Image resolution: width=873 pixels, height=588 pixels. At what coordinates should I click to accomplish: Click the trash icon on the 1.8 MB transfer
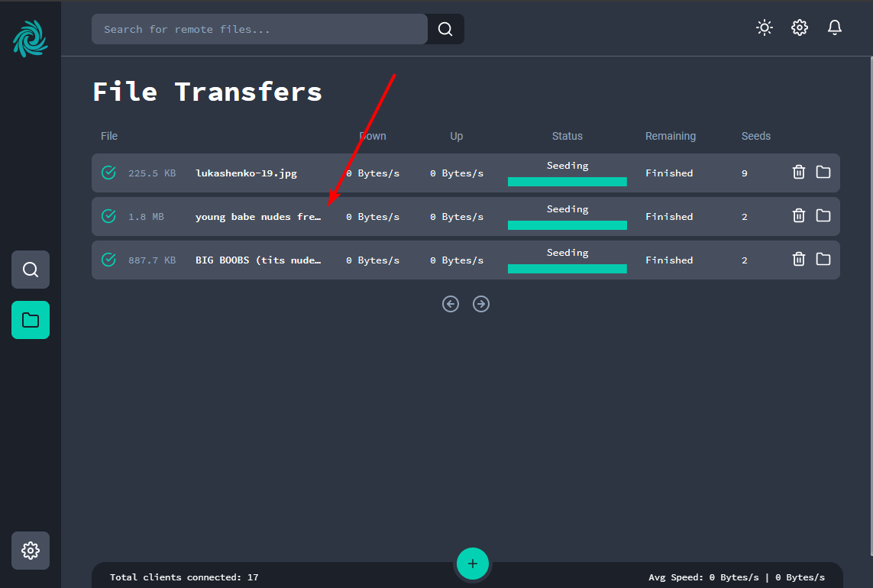[798, 216]
